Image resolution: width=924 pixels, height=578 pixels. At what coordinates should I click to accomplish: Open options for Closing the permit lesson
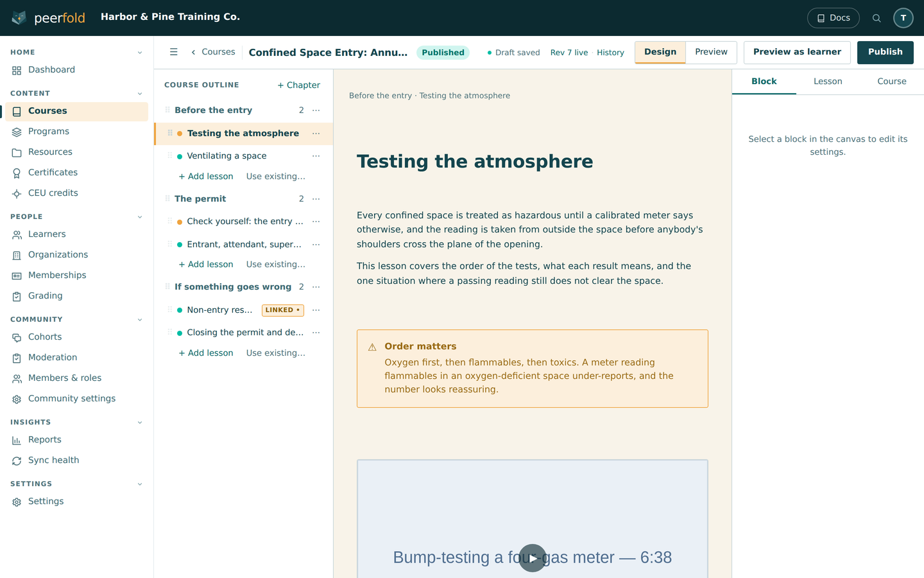(316, 333)
